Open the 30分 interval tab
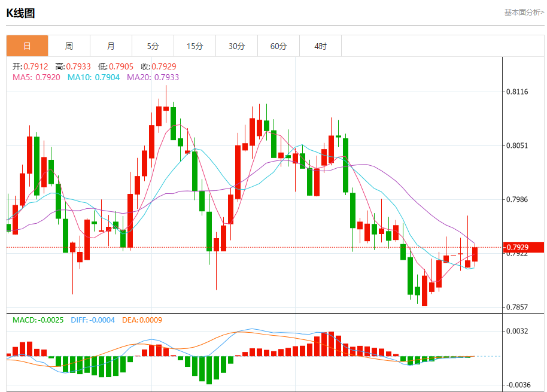 click(236, 45)
